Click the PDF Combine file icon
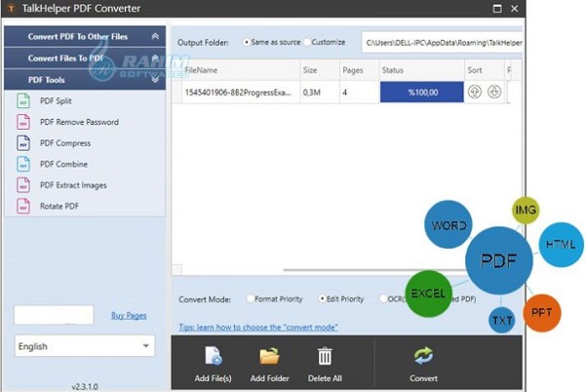Screen dimensions: 585x392 tap(23, 164)
